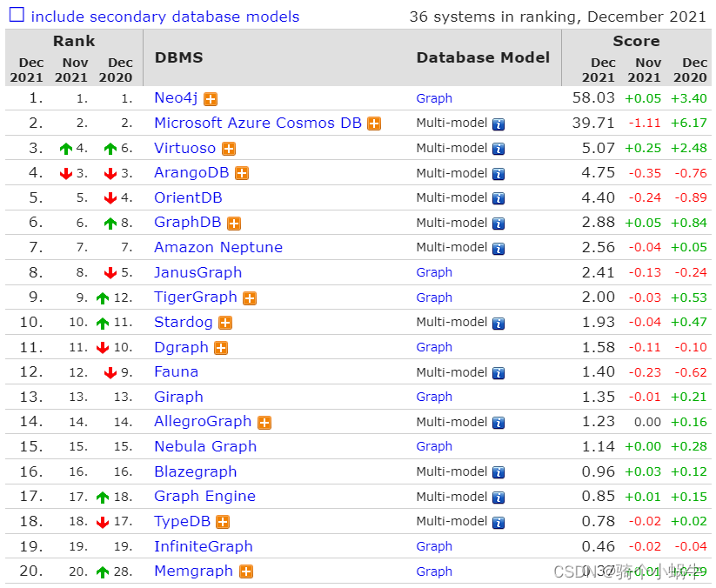
Task: Open the OrientDB link
Action: [188, 197]
